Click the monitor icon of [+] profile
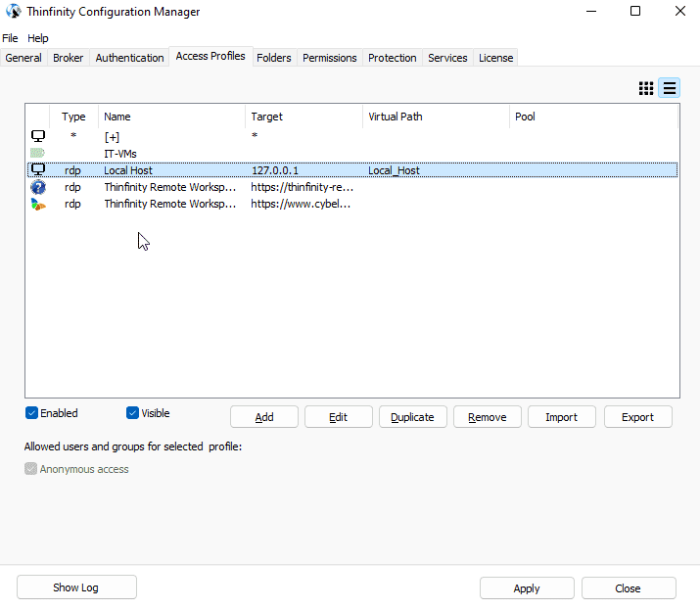 click(x=38, y=136)
